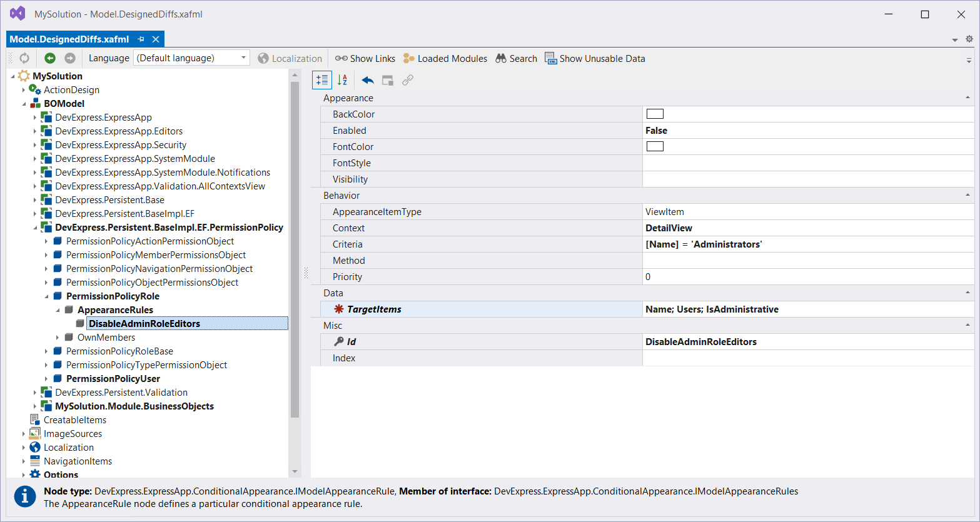Collapse the BOModel tree node
The height and width of the screenshot is (522, 980).
tap(24, 104)
